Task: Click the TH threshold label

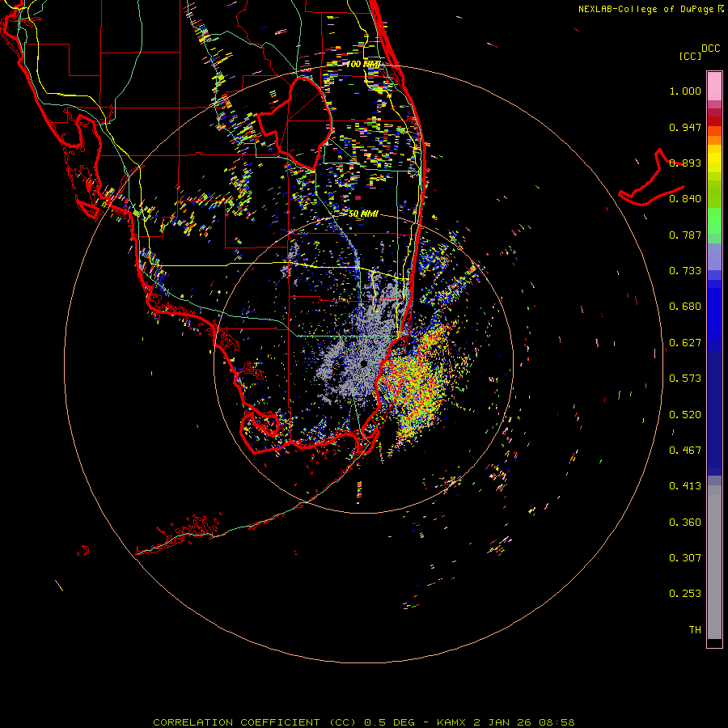Action: coord(695,630)
